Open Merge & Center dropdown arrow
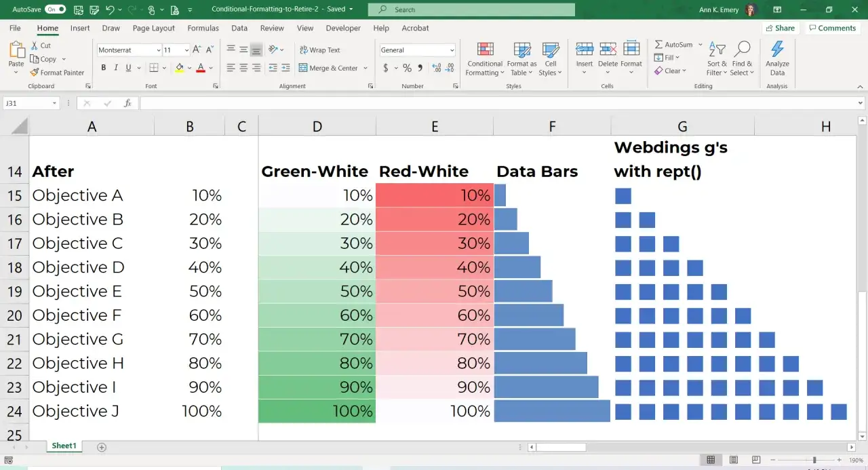 366,68
